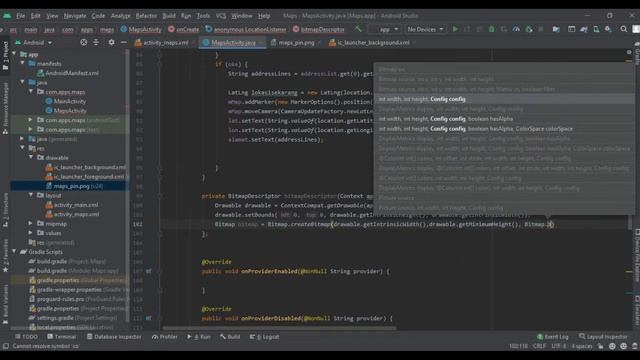Open the Project tool window side tab
The width and height of the screenshot is (640, 360).
5,55
